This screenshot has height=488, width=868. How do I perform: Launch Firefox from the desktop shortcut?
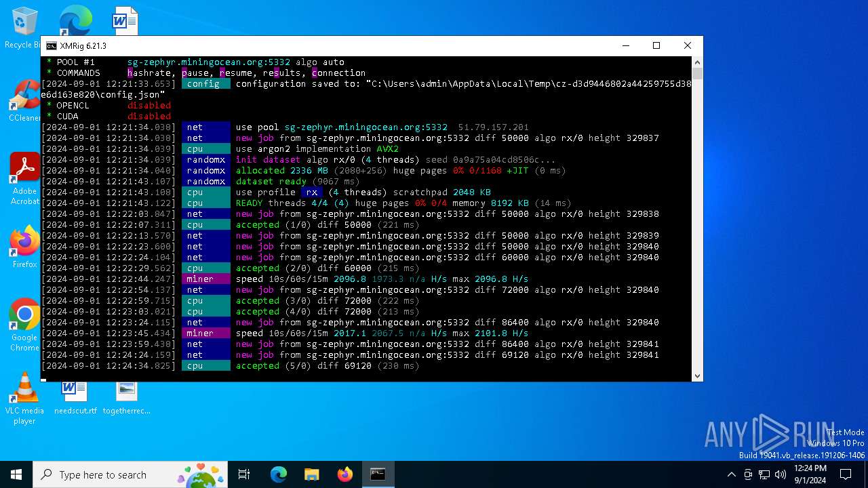(24, 247)
